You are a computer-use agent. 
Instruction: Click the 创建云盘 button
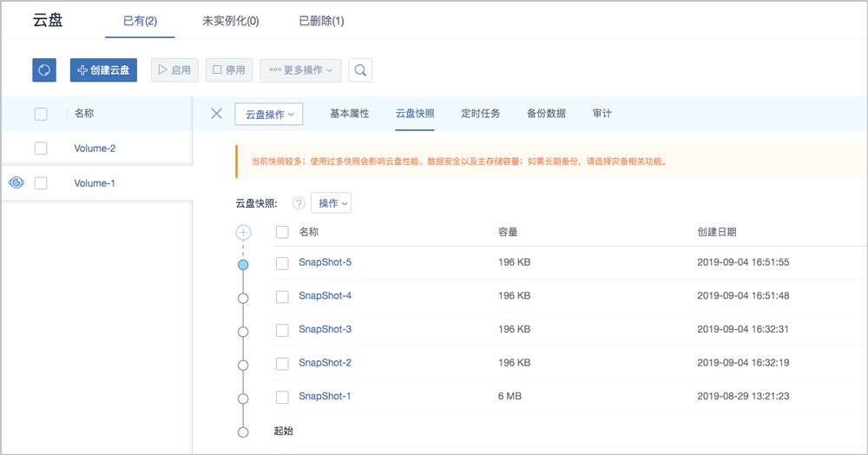[103, 70]
